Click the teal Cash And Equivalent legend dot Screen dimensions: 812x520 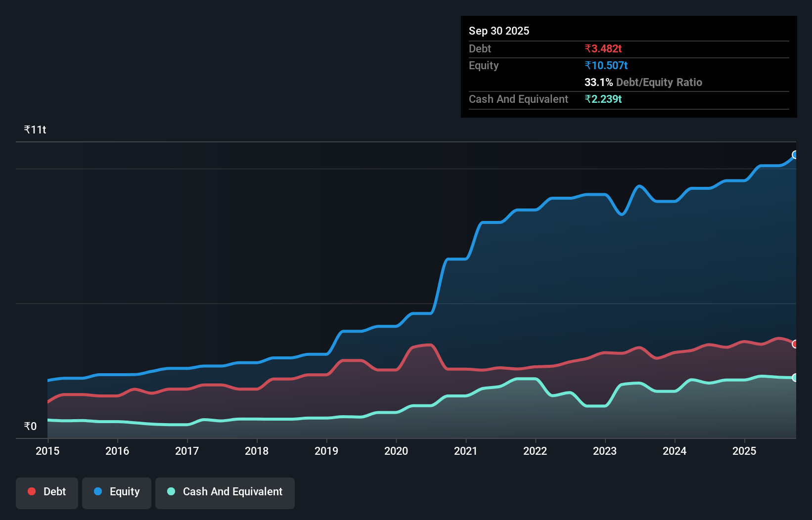[171, 491]
